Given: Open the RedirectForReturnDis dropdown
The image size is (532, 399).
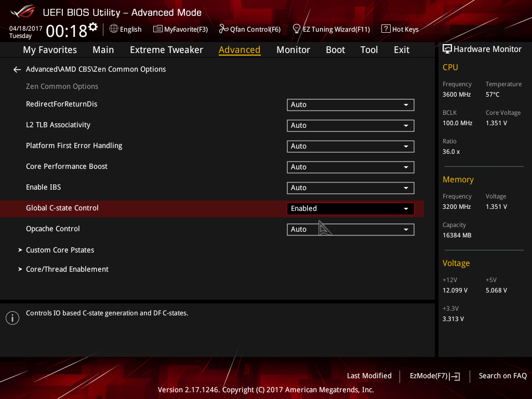Looking at the screenshot, I should [x=350, y=104].
